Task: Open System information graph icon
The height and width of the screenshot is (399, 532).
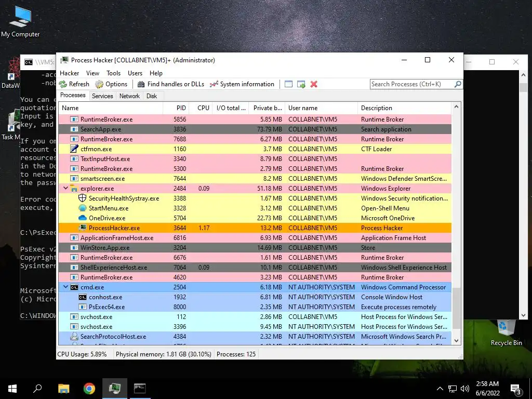Action: [x=214, y=84]
